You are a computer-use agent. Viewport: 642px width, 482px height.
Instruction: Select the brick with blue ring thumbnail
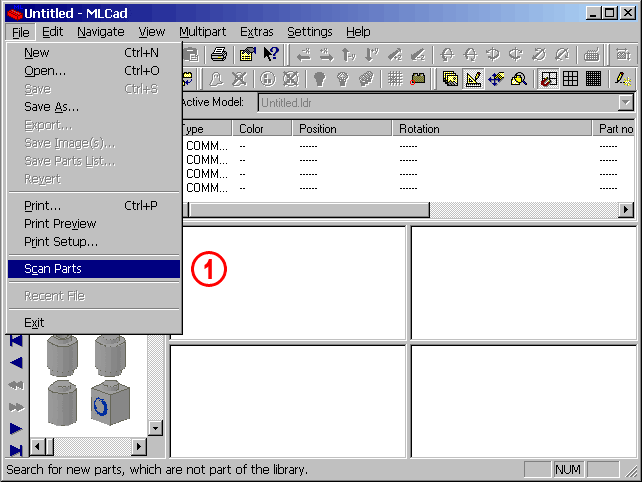(110, 403)
